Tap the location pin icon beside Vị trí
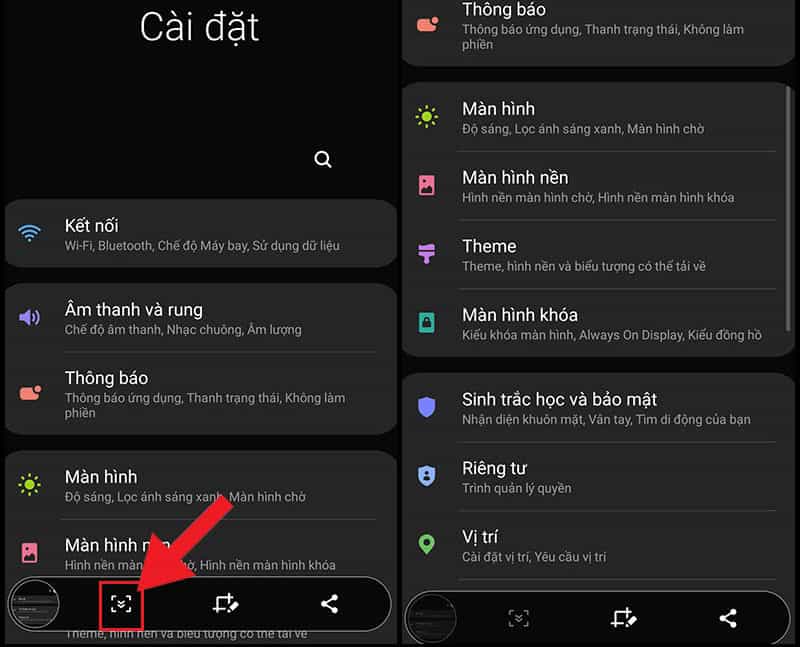 [427, 544]
